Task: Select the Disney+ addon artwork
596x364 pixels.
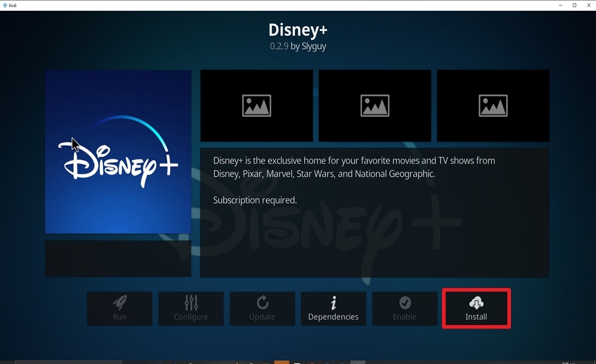Action: (118, 151)
